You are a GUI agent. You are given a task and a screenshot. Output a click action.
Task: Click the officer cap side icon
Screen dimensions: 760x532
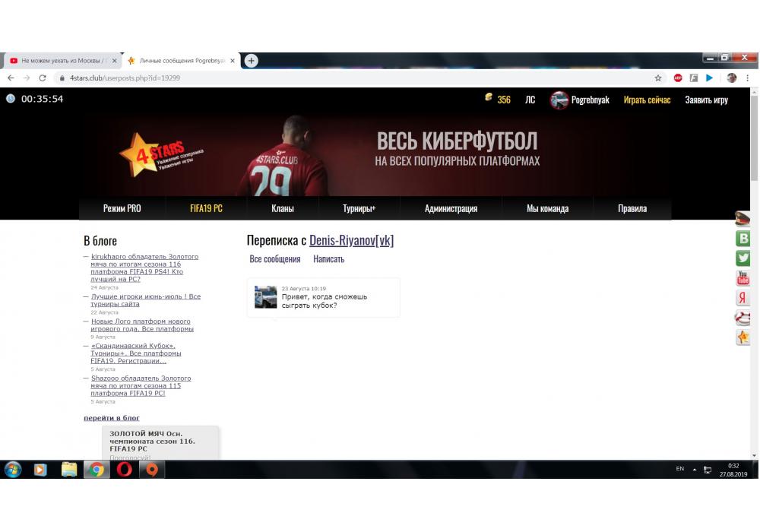742,219
